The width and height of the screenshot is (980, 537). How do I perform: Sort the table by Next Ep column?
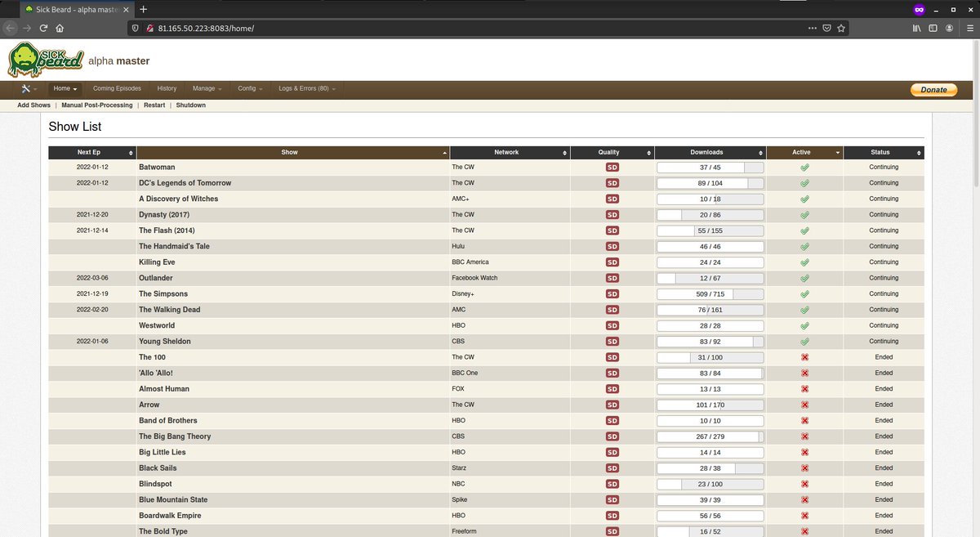(92, 152)
